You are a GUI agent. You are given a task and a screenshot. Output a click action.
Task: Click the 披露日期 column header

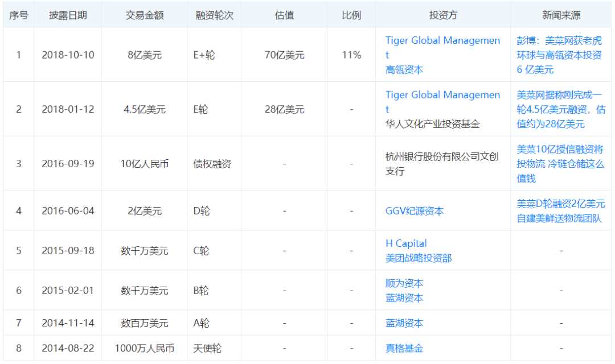pyautogui.click(x=68, y=15)
